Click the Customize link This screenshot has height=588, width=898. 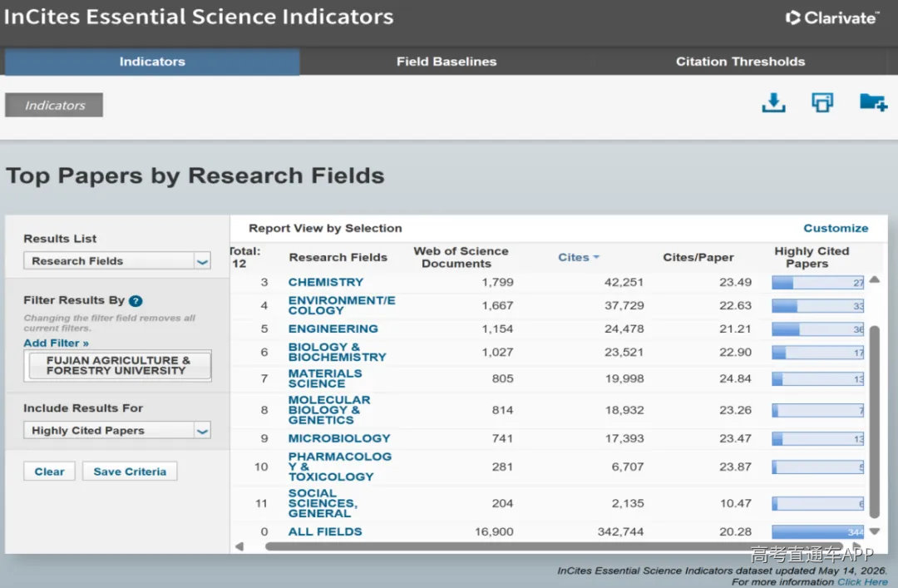click(836, 228)
